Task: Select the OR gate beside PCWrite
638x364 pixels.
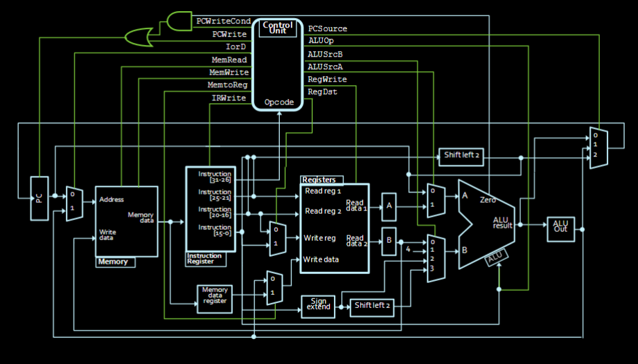Action: (x=136, y=34)
